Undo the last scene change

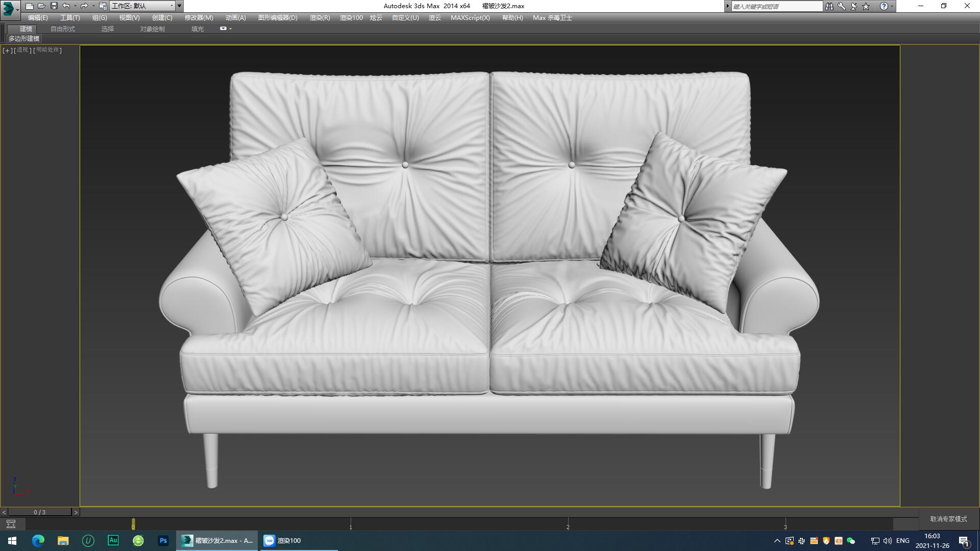click(x=65, y=6)
